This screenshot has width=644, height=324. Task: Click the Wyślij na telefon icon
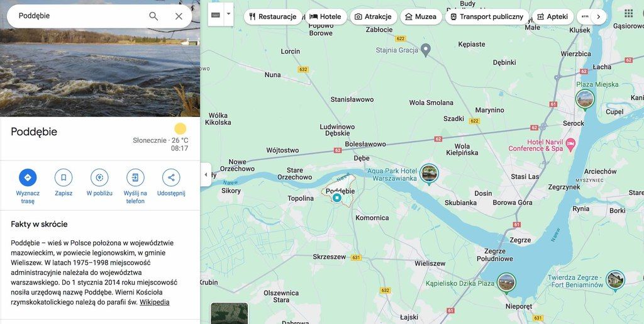pos(135,177)
